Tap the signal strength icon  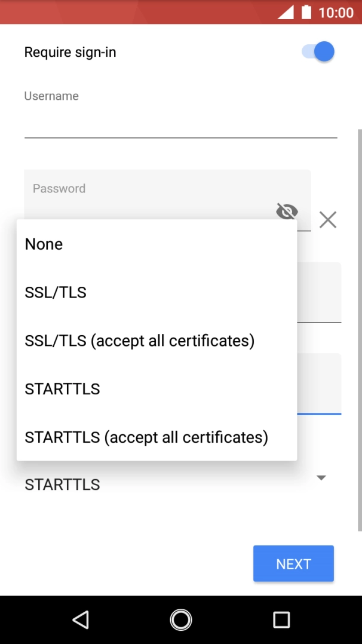286,12
